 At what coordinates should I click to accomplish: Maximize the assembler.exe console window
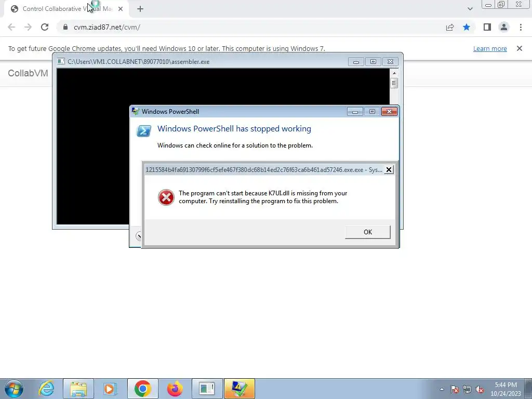coord(373,62)
